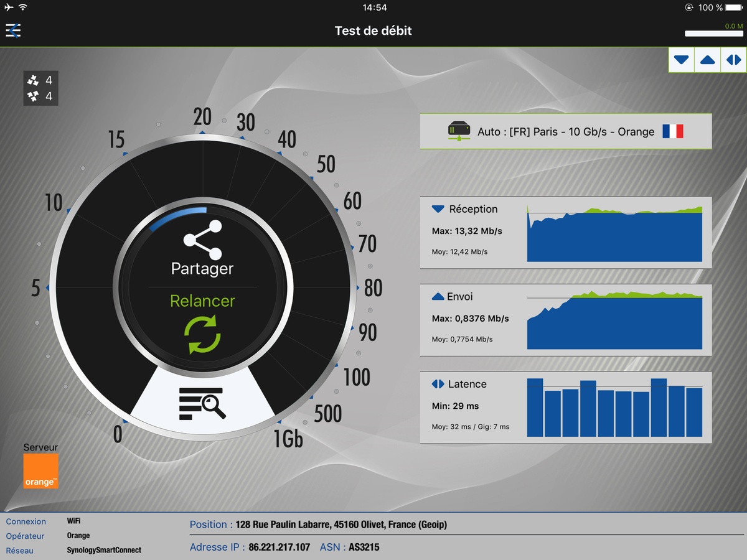Toggle upload-only test up arrow
The image size is (747, 560).
tap(708, 60)
